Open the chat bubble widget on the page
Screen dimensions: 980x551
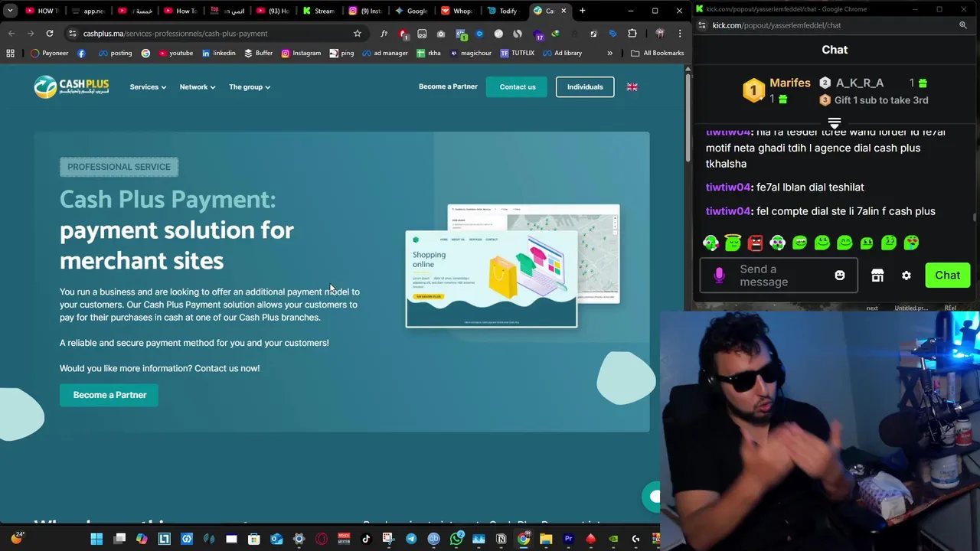[x=652, y=497]
